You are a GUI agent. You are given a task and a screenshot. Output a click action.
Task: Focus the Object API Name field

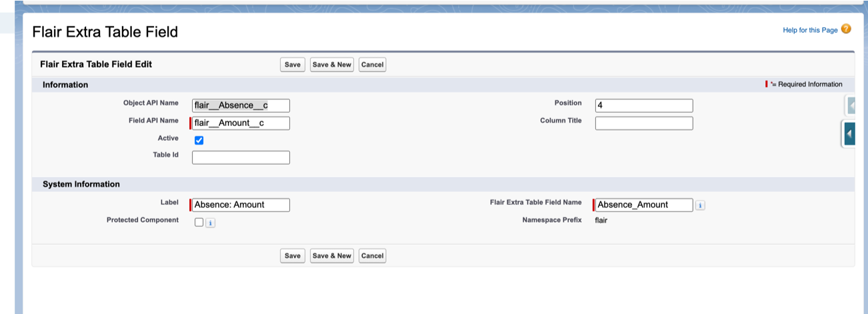[x=241, y=105]
